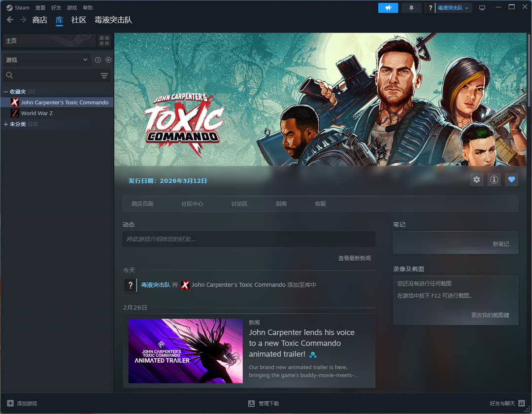Show game info panel icon
532x414 pixels.
494,180
